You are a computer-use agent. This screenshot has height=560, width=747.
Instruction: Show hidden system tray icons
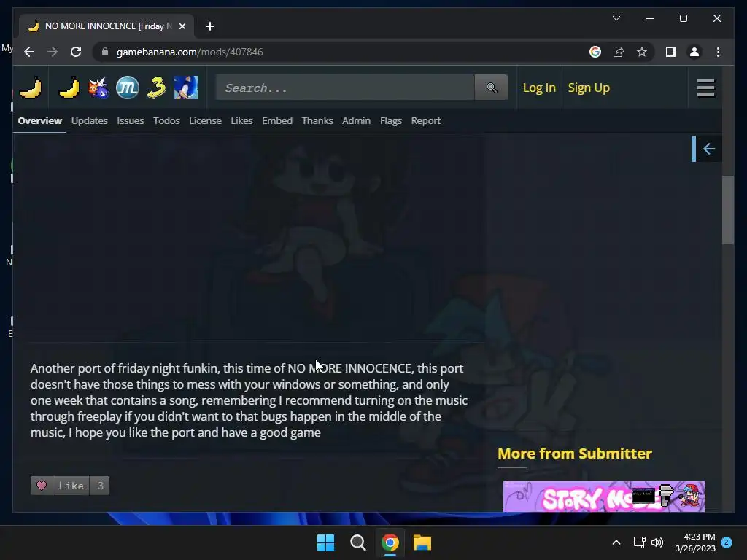(616, 542)
